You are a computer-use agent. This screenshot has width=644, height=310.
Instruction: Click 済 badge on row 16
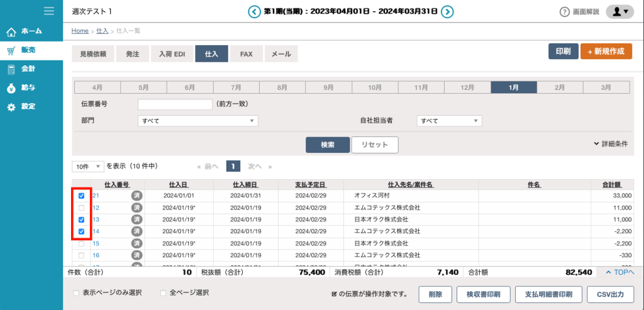pyautogui.click(x=136, y=255)
